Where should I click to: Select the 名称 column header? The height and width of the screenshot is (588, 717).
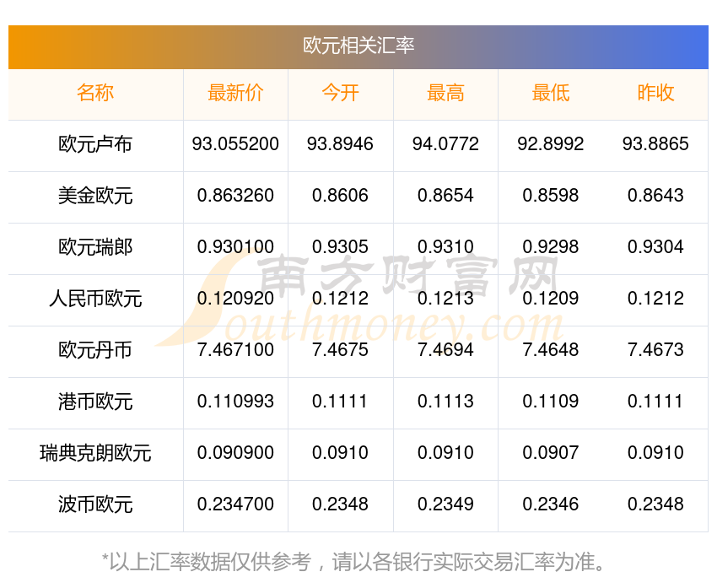point(95,94)
